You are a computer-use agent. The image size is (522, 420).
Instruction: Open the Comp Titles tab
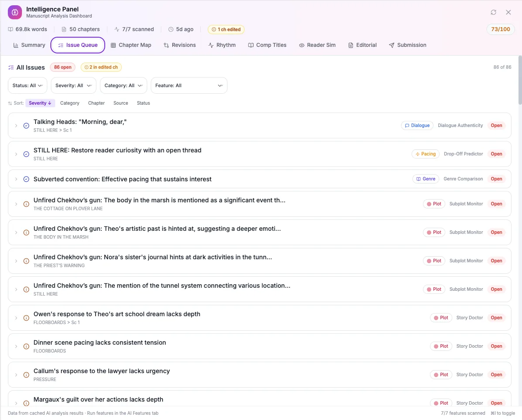point(267,45)
